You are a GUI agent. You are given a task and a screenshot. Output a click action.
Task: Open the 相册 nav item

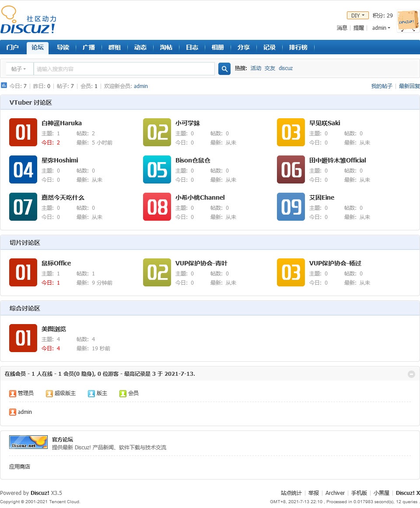(x=218, y=47)
